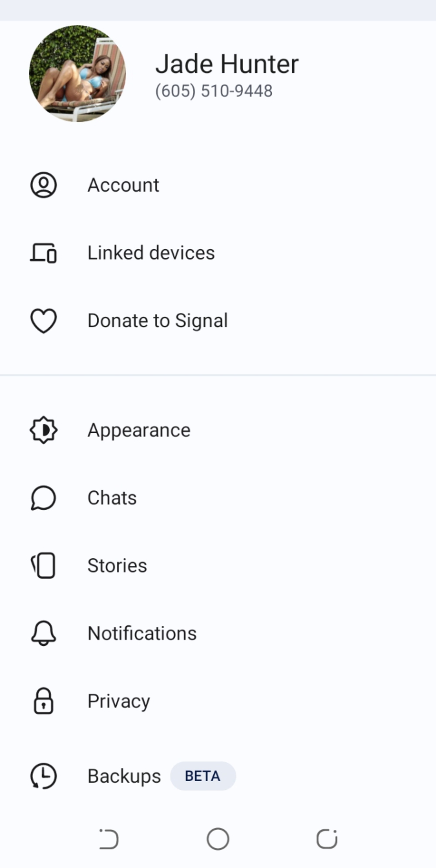Tap the BETA badge next to Backups

(x=203, y=776)
